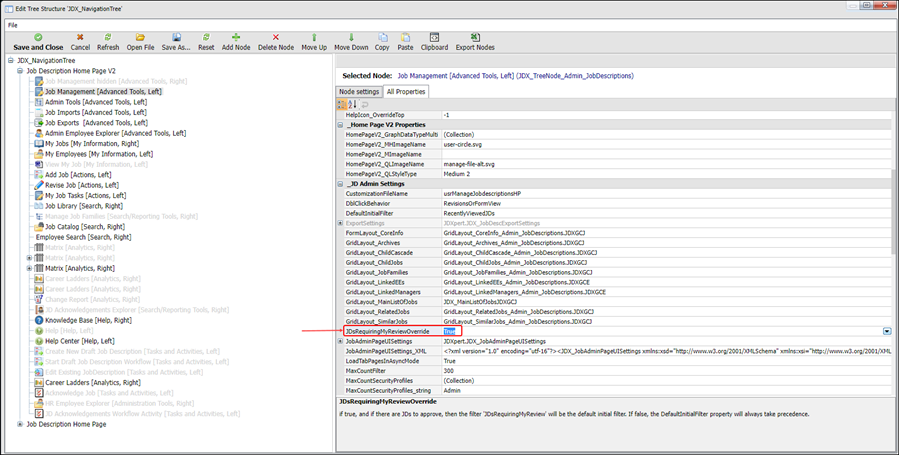Open the JDsRequiringMyReviewOverride value dropdown
The image size is (900, 455).
pyautogui.click(x=886, y=331)
